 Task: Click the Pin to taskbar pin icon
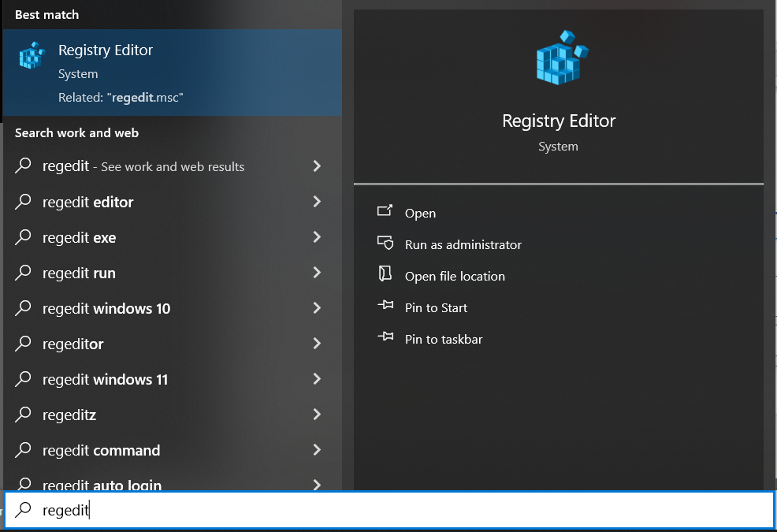tap(385, 339)
